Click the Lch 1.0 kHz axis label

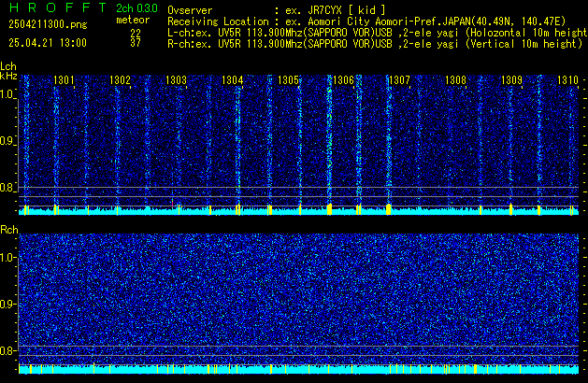click(x=7, y=94)
